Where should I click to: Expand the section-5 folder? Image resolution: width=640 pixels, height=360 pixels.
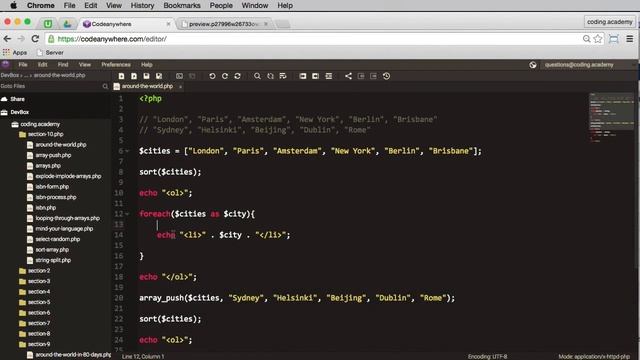pos(35,302)
